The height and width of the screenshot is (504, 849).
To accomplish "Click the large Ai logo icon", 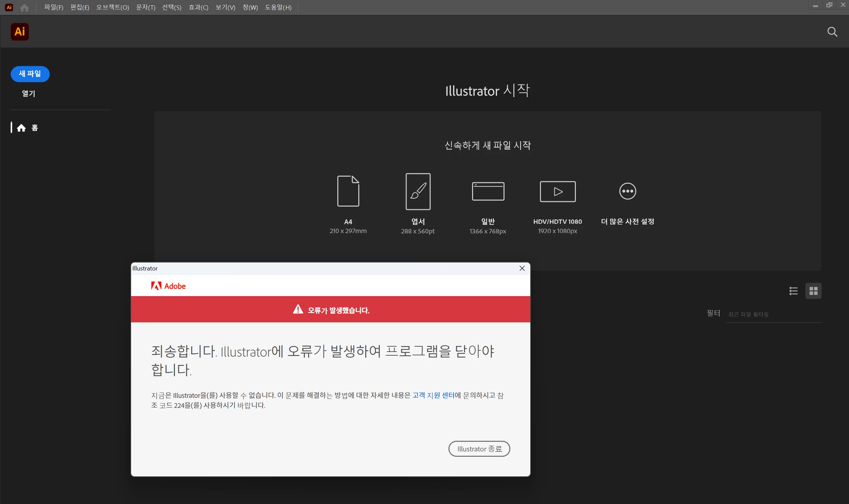I will pyautogui.click(x=20, y=32).
